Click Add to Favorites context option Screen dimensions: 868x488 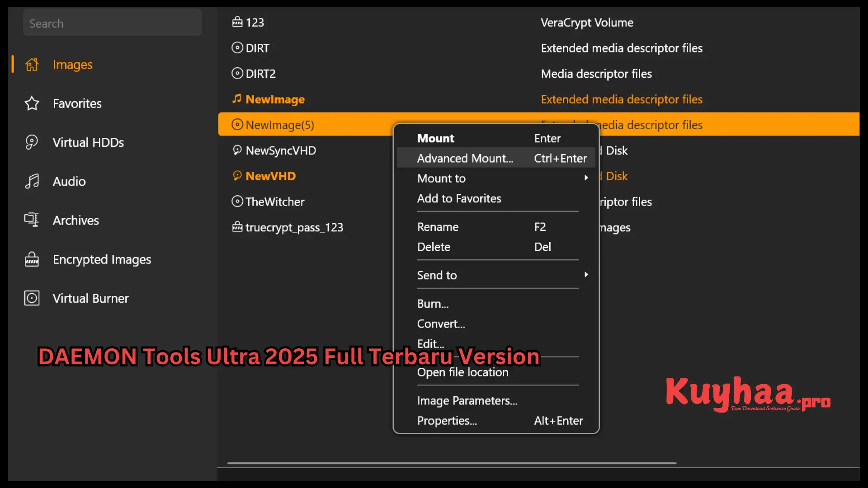point(459,198)
